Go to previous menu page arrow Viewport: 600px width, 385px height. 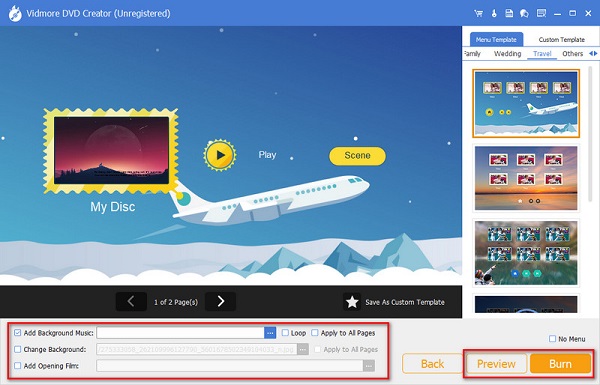[x=131, y=302]
